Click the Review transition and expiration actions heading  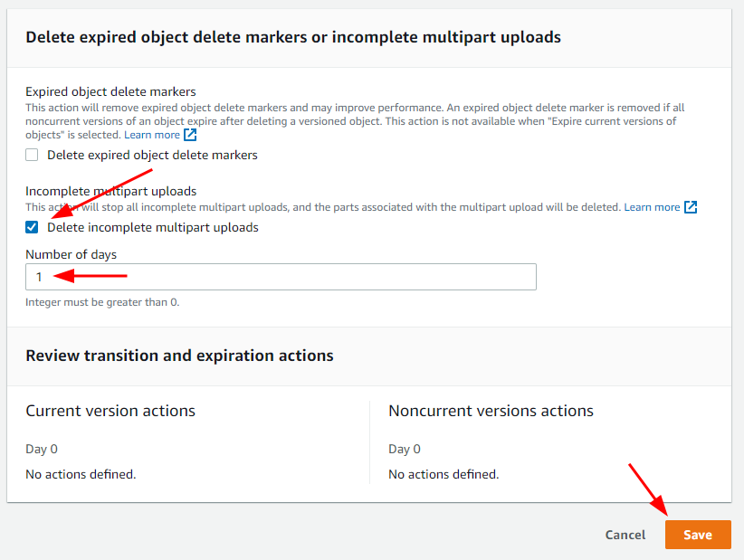click(179, 356)
